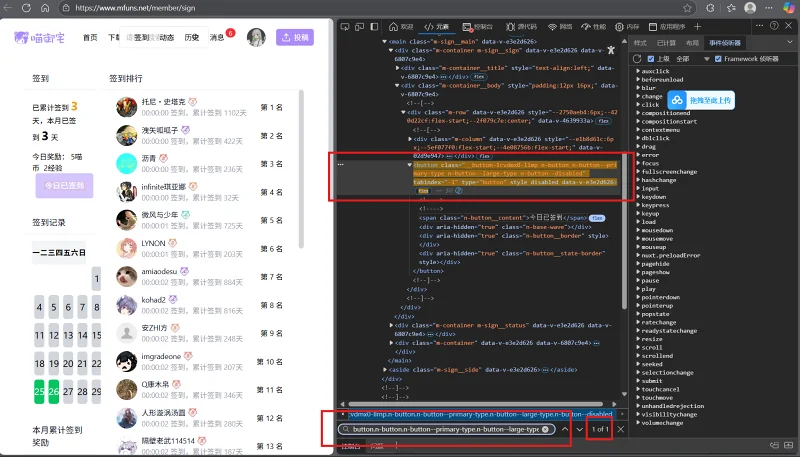The width and height of the screenshot is (800, 457).
Task: Open the Performance panel icon (性能)
Action: 593,27
